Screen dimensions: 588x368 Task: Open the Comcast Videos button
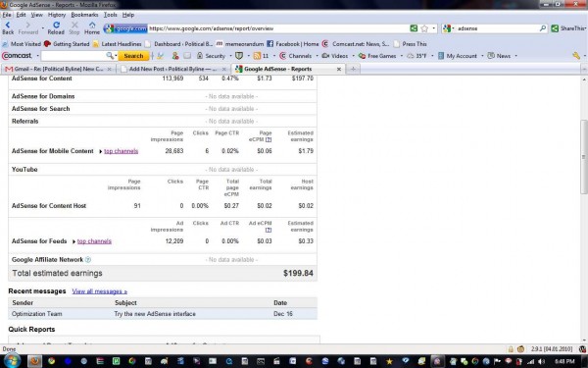point(335,56)
